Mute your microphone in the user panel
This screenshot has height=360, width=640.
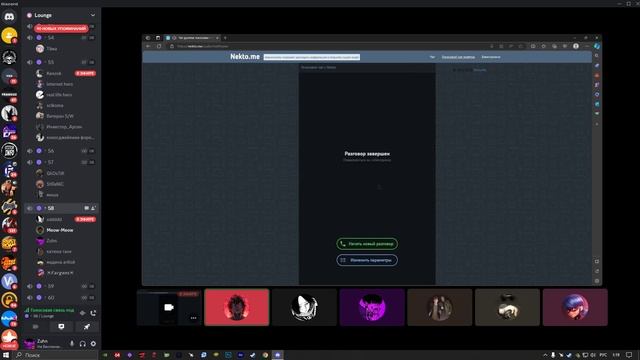[72, 344]
